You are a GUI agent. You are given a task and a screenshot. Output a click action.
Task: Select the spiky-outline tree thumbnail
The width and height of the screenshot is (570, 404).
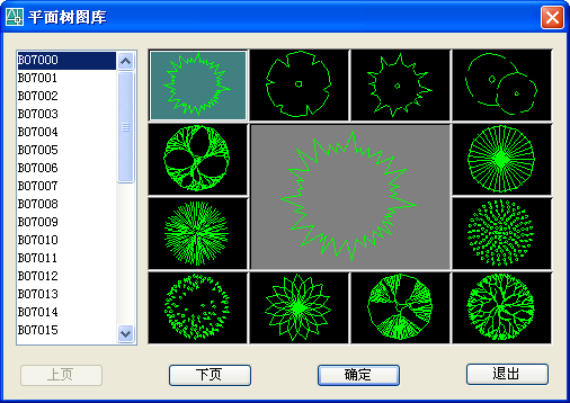coord(198,85)
